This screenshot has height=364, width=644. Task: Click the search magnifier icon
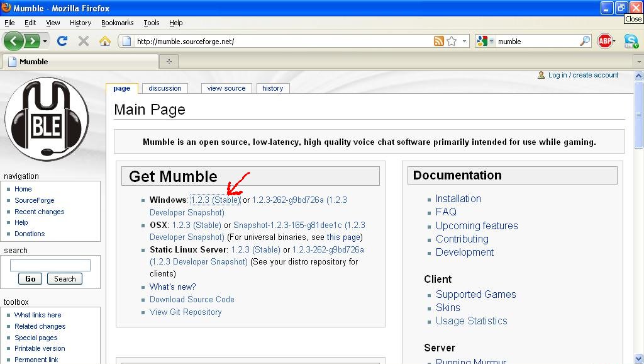tap(584, 41)
